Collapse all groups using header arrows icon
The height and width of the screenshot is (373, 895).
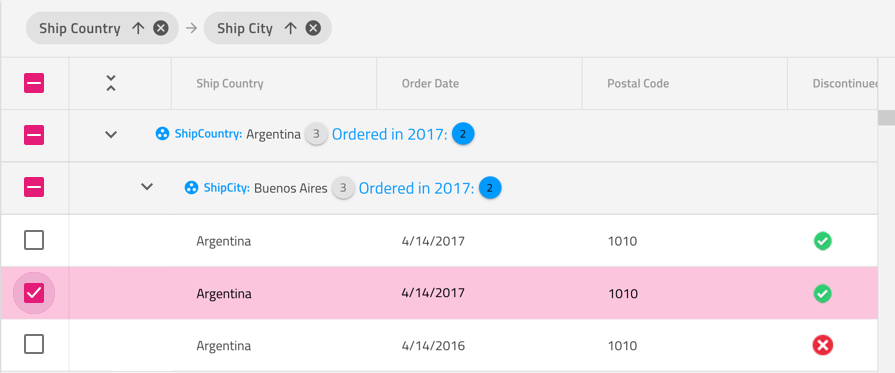[x=111, y=83]
